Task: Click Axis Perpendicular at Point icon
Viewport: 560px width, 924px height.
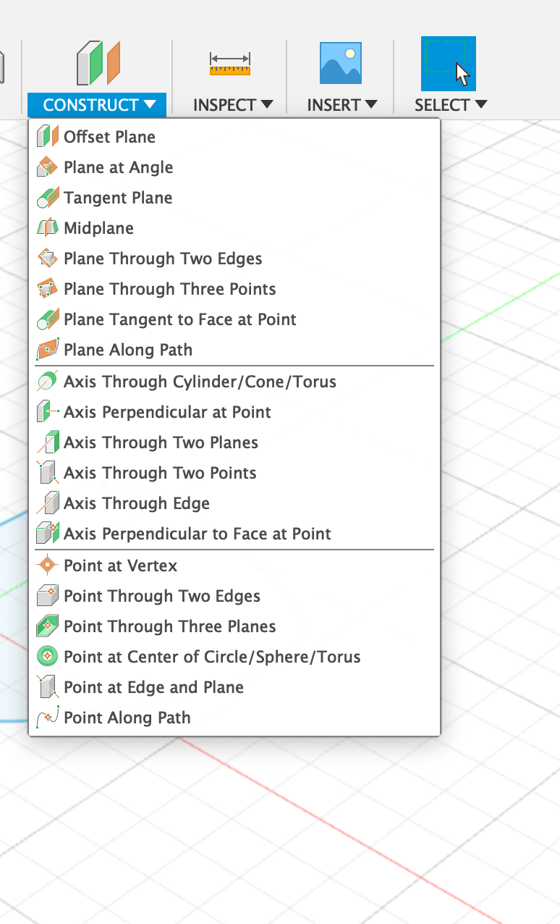Action: (47, 411)
